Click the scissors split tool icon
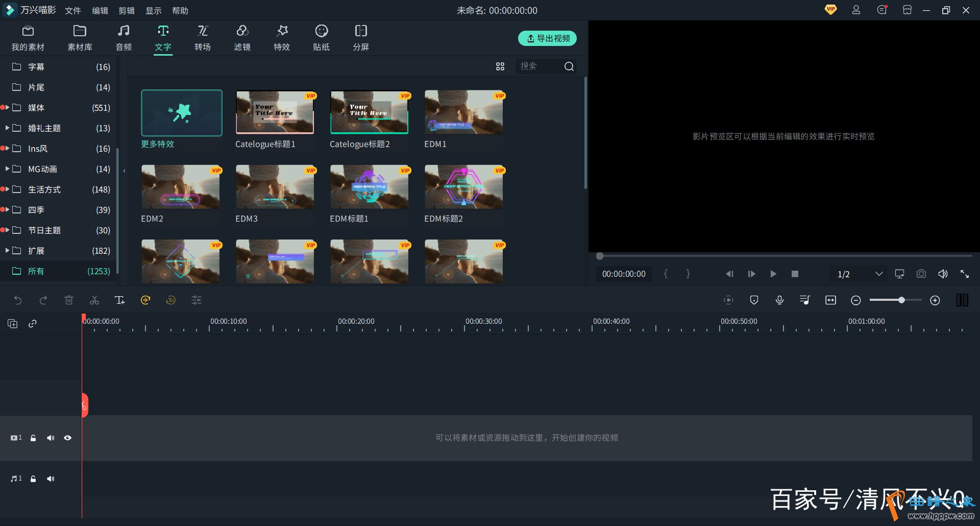The image size is (980, 526). click(94, 300)
